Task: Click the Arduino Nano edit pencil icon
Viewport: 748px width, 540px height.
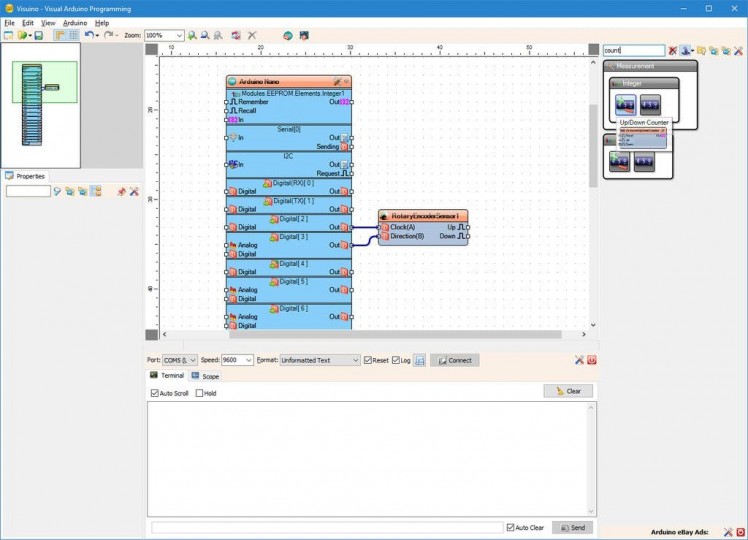Action: pos(337,81)
